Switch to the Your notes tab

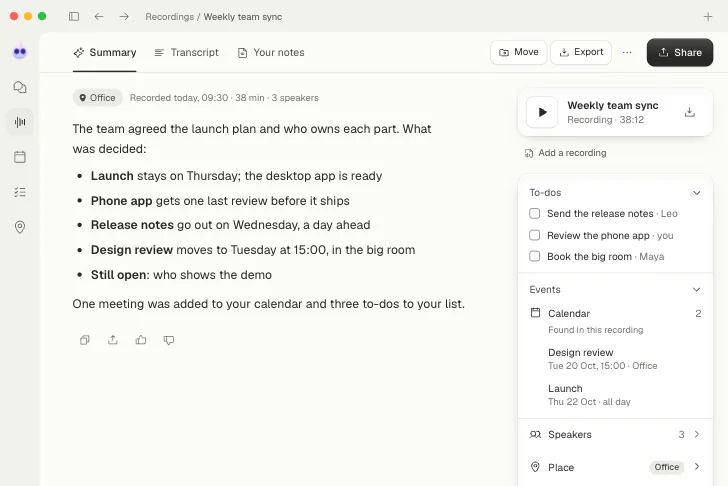click(x=271, y=52)
